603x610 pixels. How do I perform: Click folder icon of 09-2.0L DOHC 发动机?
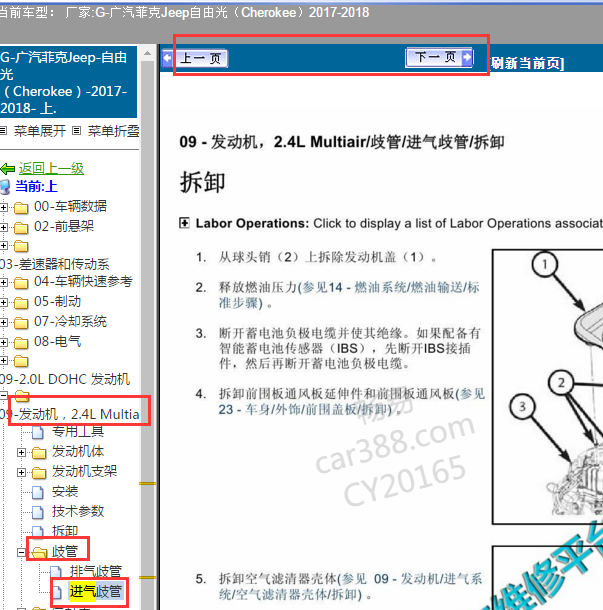point(21,361)
